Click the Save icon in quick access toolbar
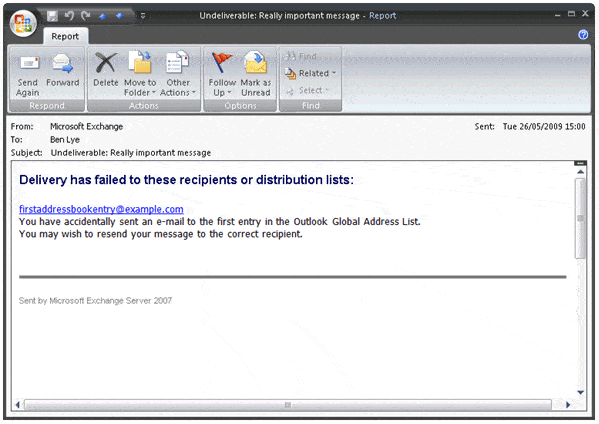Image resolution: width=599 pixels, height=424 pixels. [52, 16]
